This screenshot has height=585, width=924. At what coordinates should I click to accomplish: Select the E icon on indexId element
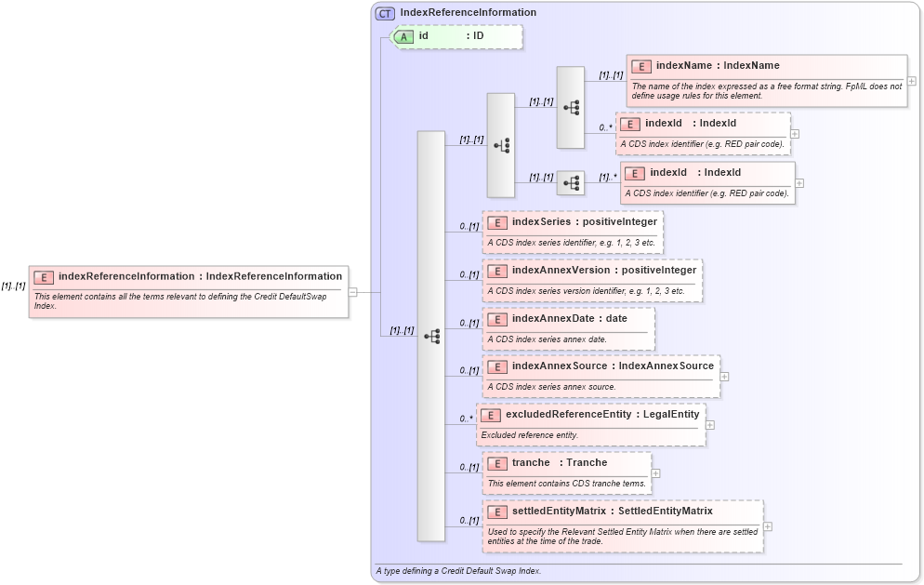click(x=628, y=123)
